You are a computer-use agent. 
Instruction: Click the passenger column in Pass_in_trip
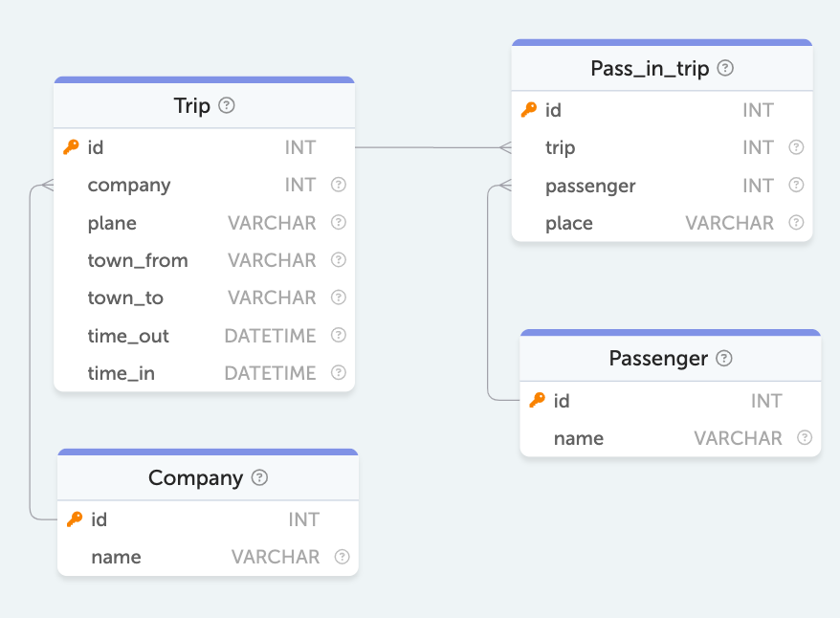[590, 186]
